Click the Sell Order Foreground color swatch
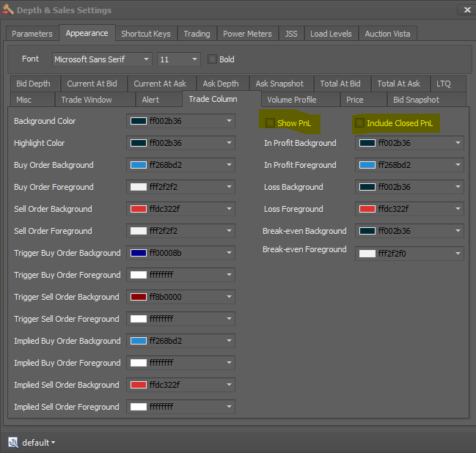The image size is (476, 453). [139, 231]
